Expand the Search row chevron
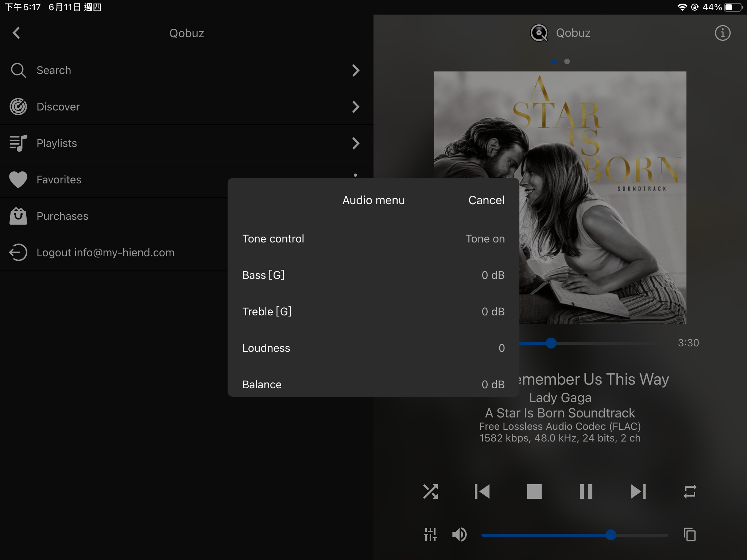 (x=356, y=70)
